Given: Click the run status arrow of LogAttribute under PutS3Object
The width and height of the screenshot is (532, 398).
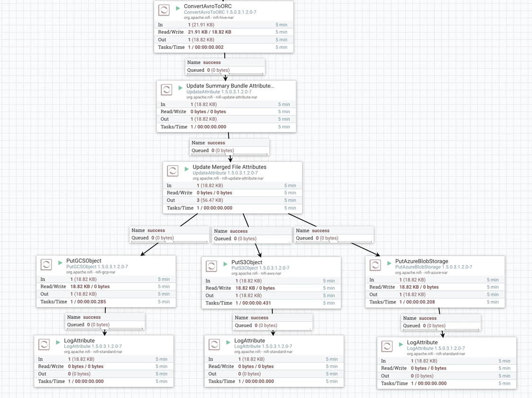Looking at the screenshot, I should coord(228,342).
